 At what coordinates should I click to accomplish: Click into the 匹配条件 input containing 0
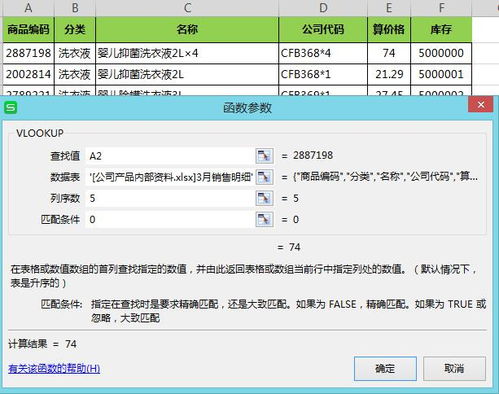(x=169, y=219)
